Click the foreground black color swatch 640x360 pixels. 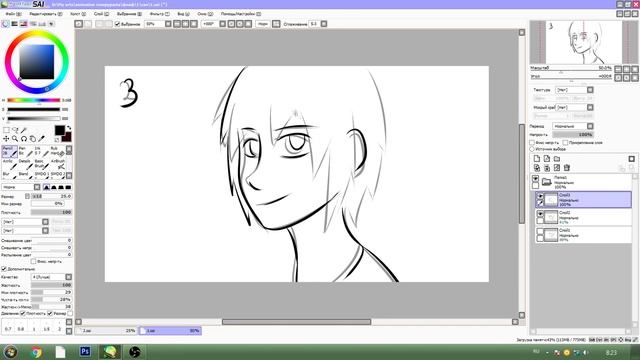[x=60, y=130]
